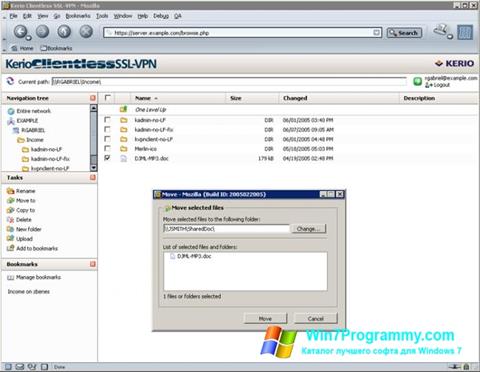
Task: Click the New folder task
Action: [x=24, y=229]
